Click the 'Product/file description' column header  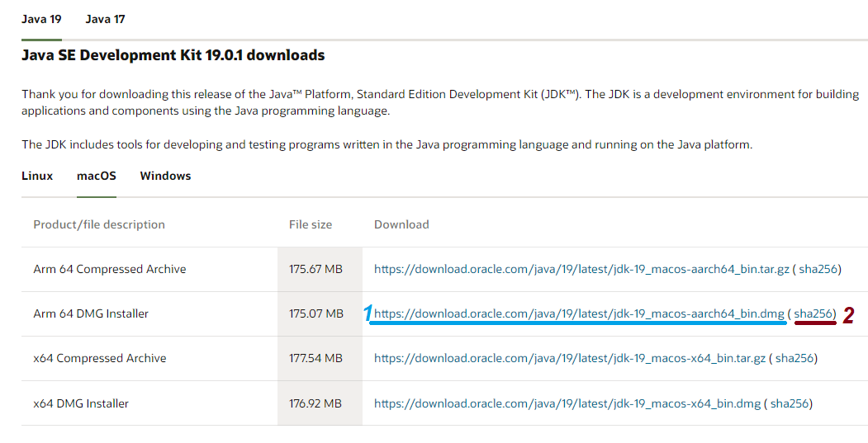tap(99, 224)
